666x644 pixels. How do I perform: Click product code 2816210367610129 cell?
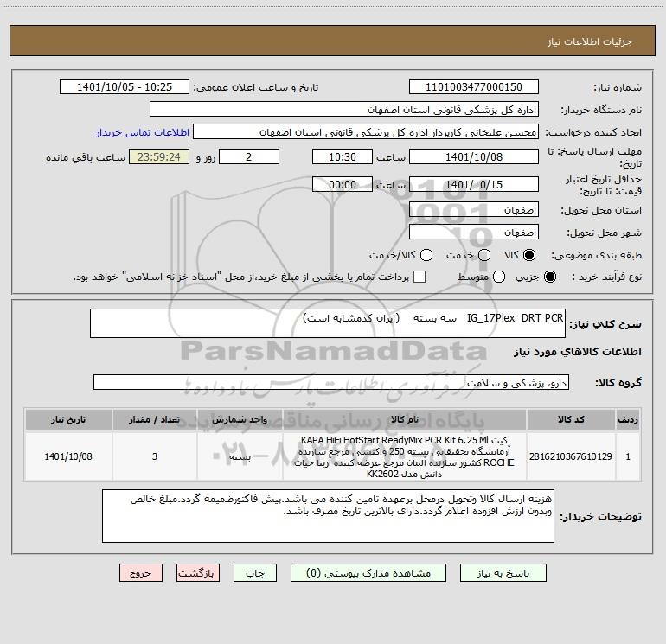click(571, 456)
